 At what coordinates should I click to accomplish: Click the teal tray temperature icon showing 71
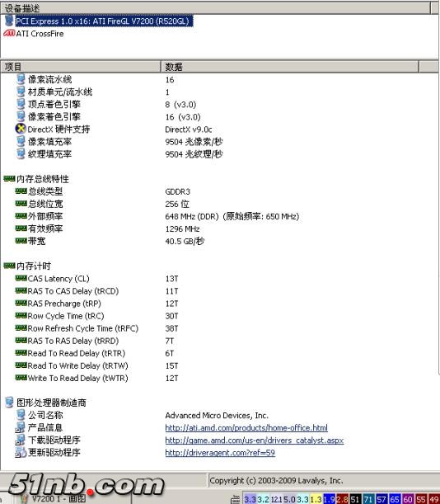pyautogui.click(x=368, y=499)
